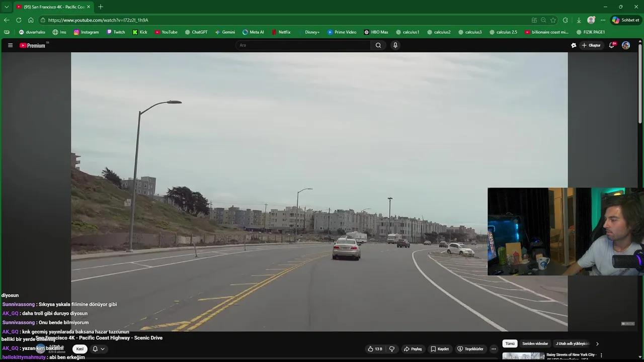
Task: Open the new tab
Action: (101, 7)
